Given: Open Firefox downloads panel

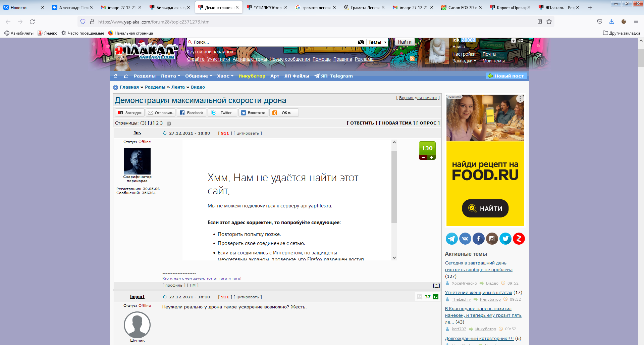Looking at the screenshot, I should pos(612,22).
